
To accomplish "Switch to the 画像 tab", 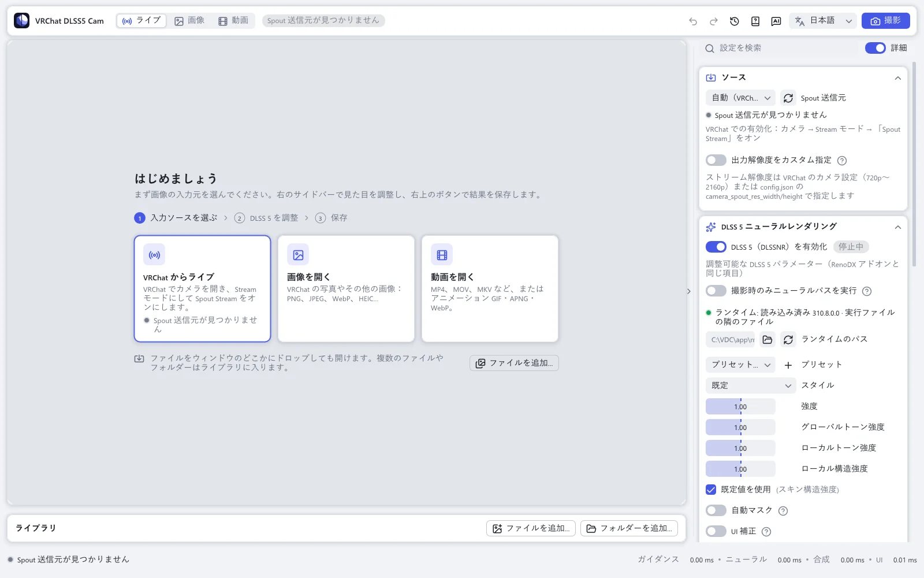I will tap(189, 21).
